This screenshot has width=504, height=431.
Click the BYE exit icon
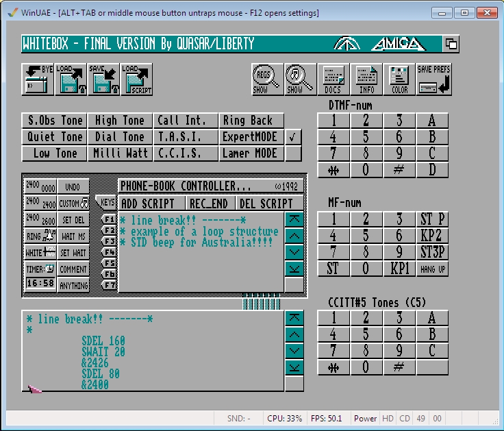pyautogui.click(x=38, y=79)
